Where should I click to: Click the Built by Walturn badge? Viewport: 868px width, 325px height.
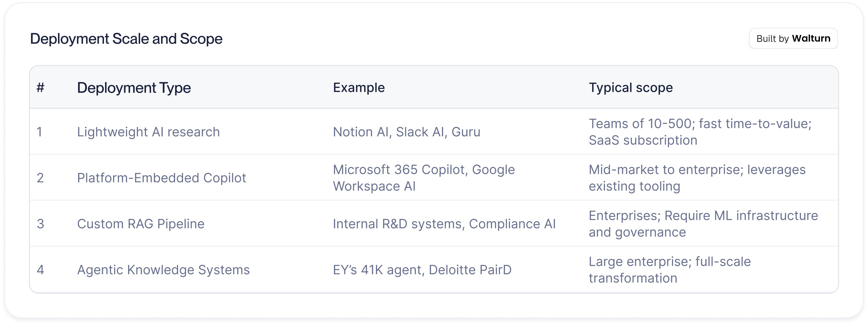click(x=793, y=39)
